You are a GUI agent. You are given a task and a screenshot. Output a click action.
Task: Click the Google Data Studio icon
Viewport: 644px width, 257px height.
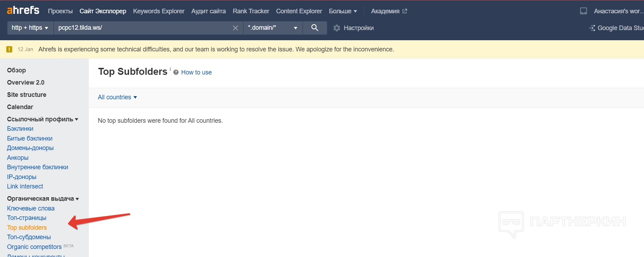pyautogui.click(x=592, y=28)
